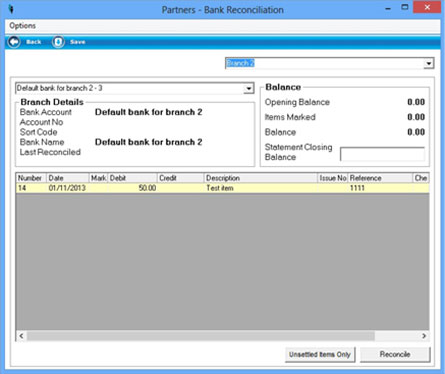Click the Statement Closing Balance input field
The image size is (445, 374).
click(382, 154)
